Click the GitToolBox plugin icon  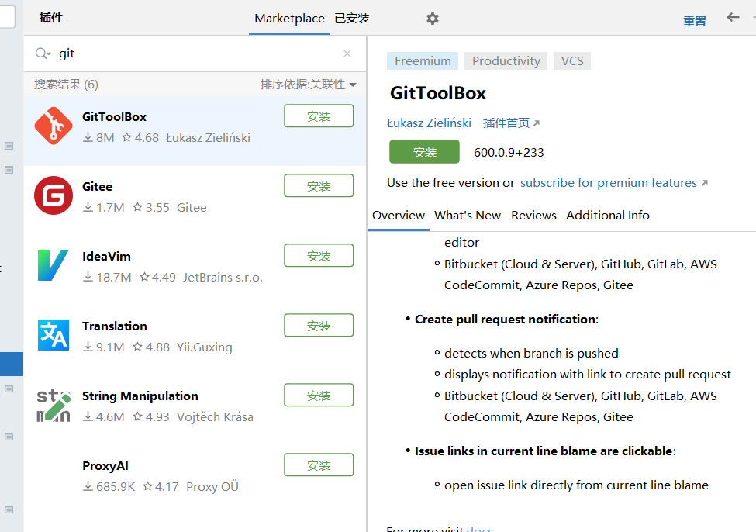tap(54, 126)
